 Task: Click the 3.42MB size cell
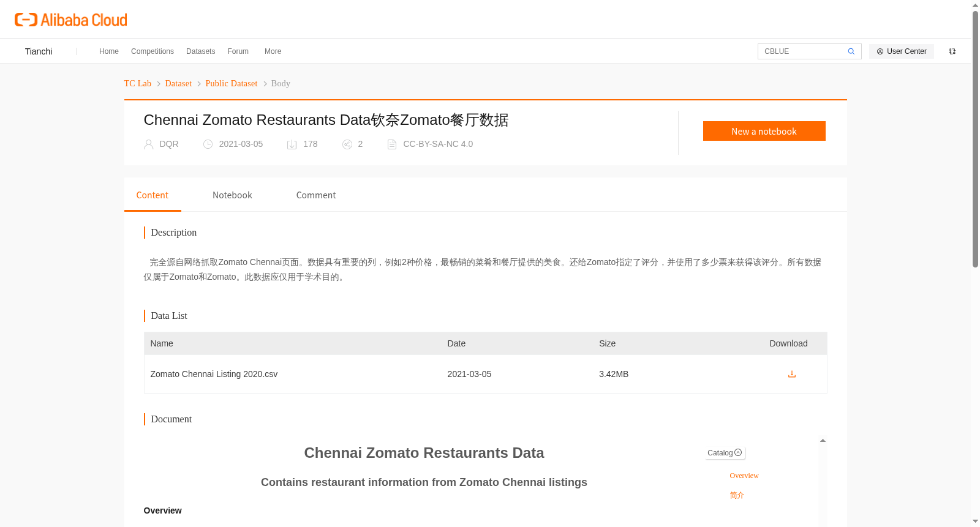tap(614, 374)
